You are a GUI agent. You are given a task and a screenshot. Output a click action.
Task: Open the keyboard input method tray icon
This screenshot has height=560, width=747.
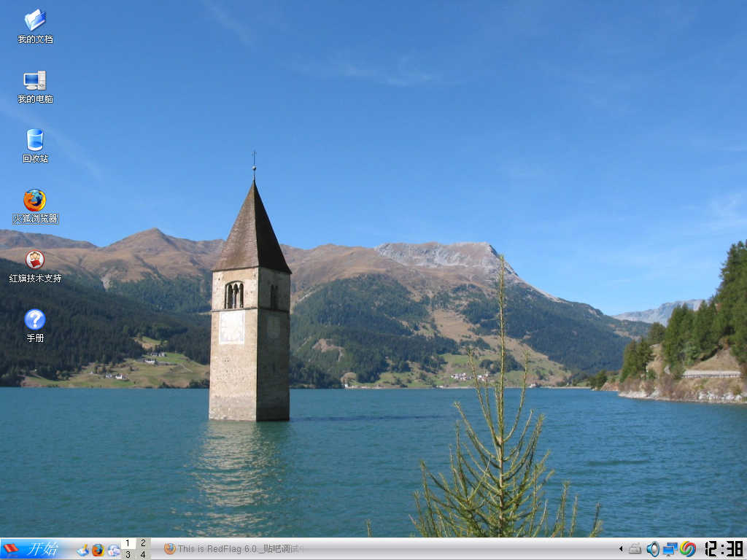(x=635, y=549)
